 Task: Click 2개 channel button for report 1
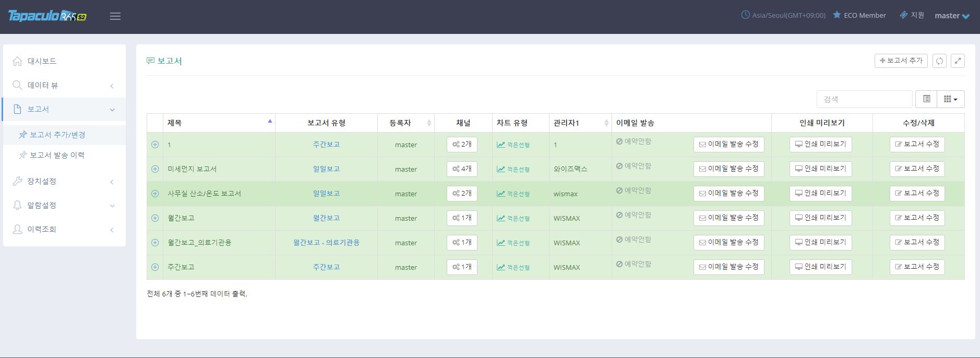point(462,145)
